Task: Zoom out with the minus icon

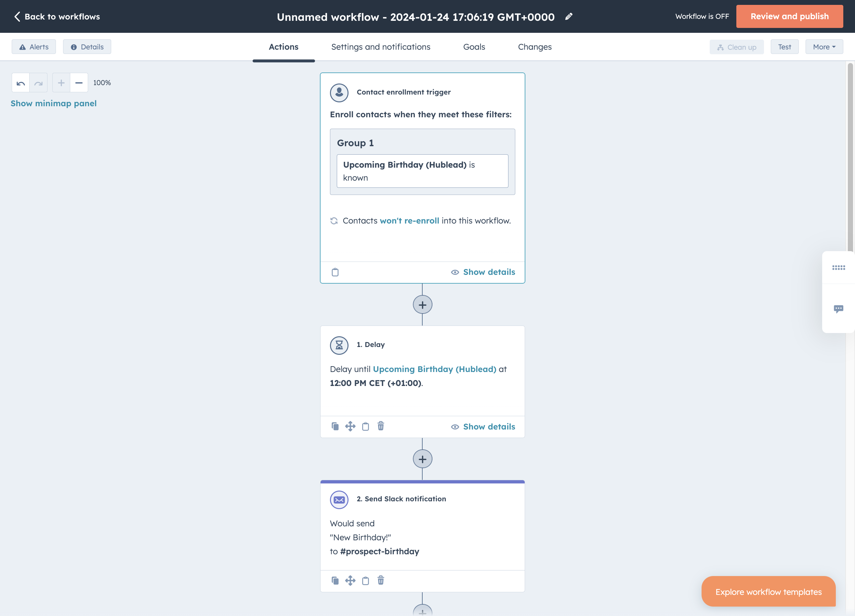Action: click(x=79, y=83)
